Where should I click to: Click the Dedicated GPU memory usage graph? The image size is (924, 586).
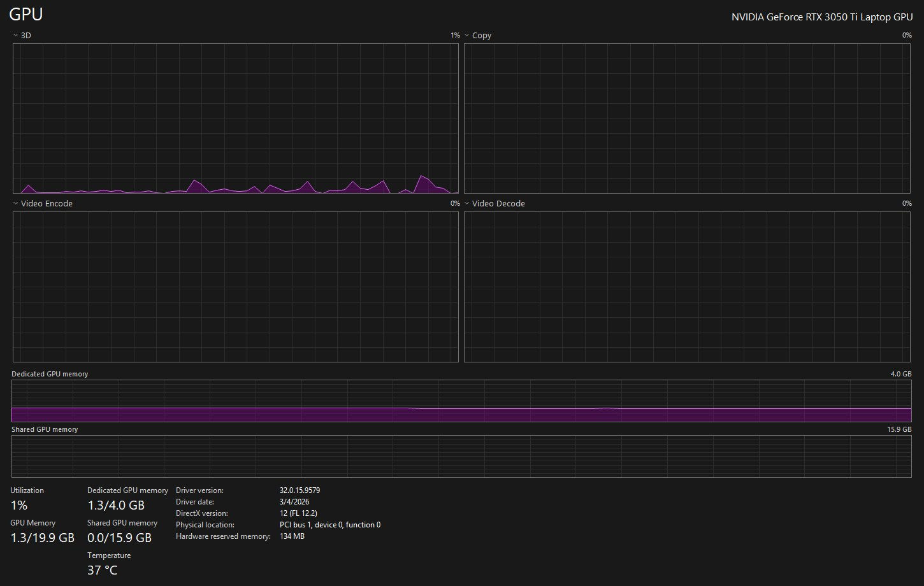(x=461, y=401)
